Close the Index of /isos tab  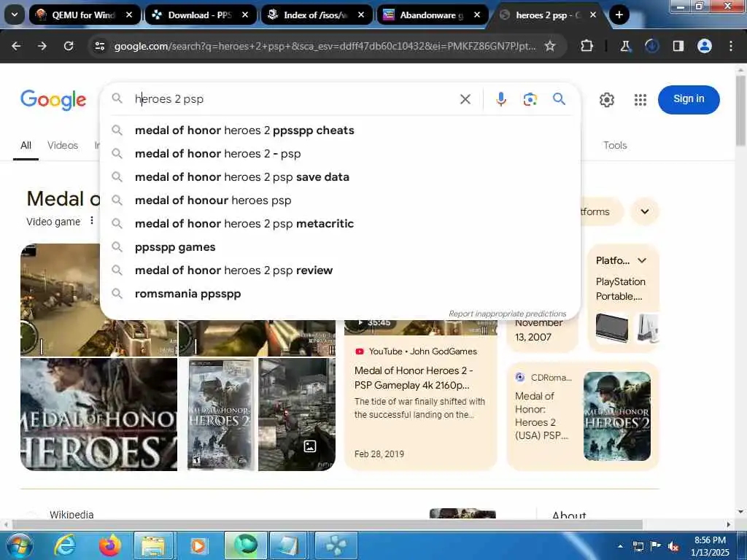[x=360, y=15]
